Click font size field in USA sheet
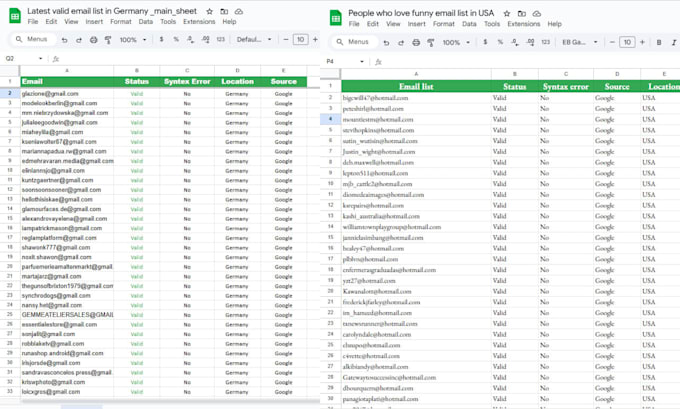 pos(627,42)
